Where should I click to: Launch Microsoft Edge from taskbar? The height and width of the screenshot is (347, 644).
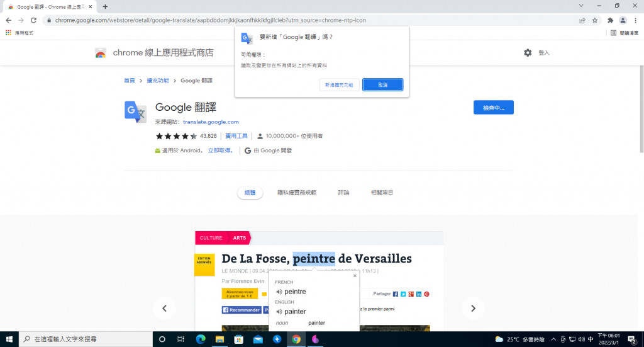[x=201, y=339]
